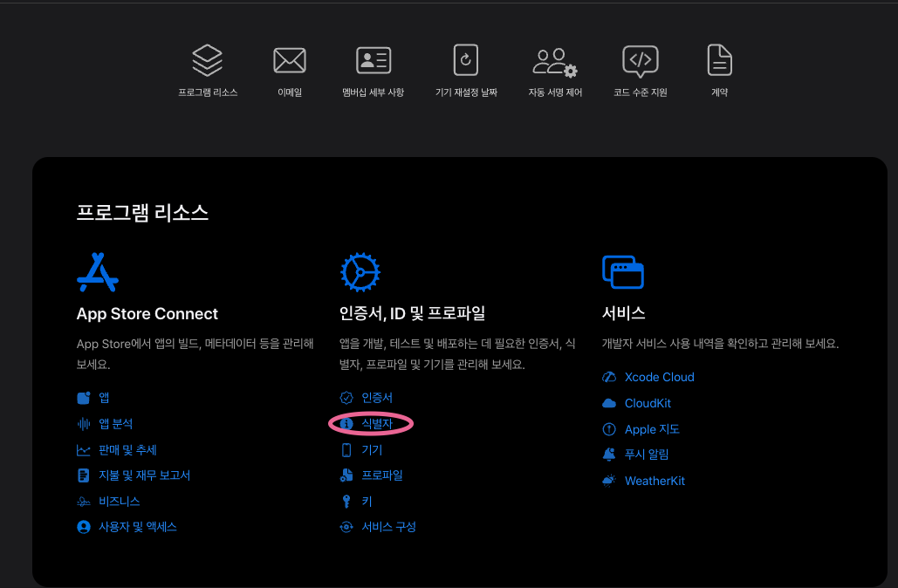Open 지불 및 재무 보고서 link

click(144, 475)
